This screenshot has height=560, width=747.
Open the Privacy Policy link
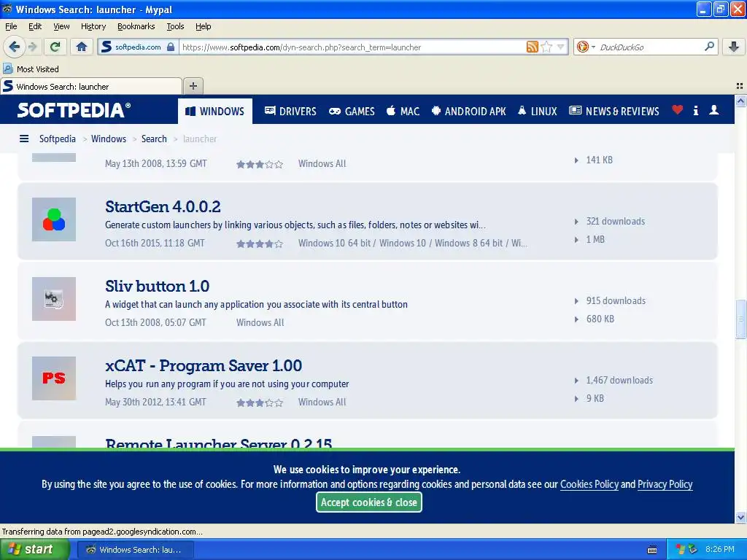(665, 484)
